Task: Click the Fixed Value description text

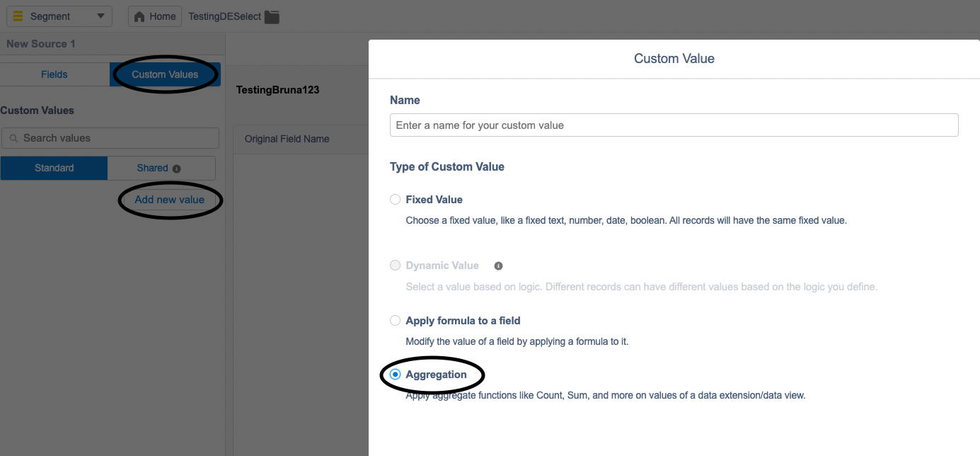Action: (626, 220)
